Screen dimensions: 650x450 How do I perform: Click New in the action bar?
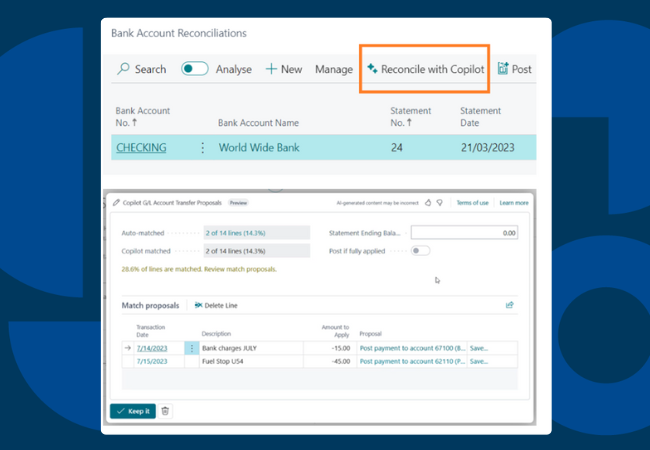point(284,69)
